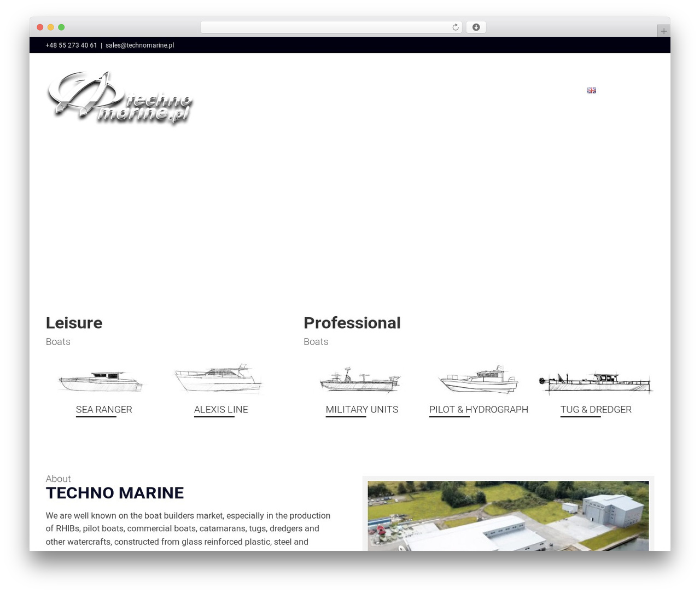Click the phone number +48 55 273 40 61
The height and width of the screenshot is (593, 700).
71,45
